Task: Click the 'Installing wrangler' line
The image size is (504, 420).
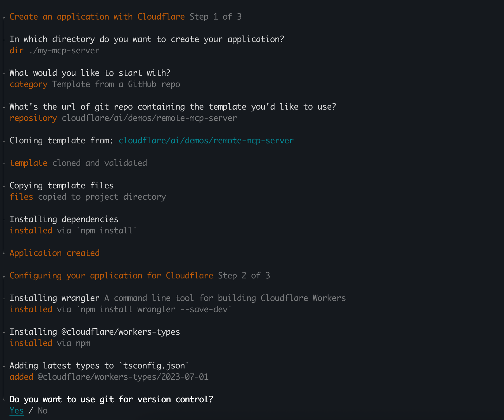Action: pyautogui.click(x=54, y=298)
